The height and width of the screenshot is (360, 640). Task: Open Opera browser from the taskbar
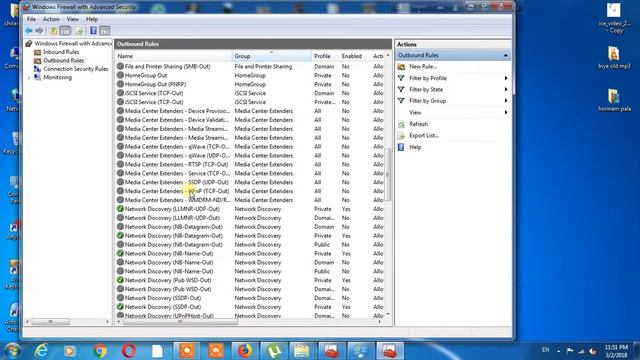[129, 351]
